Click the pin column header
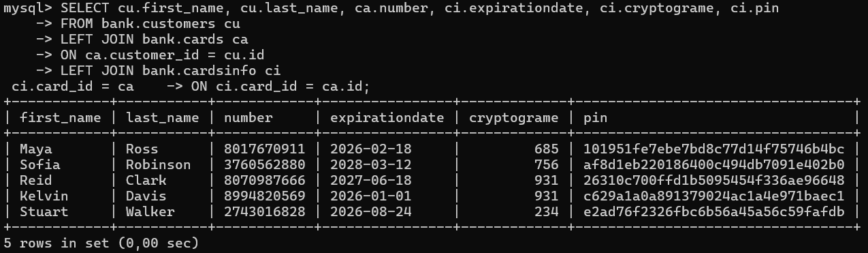 (596, 118)
